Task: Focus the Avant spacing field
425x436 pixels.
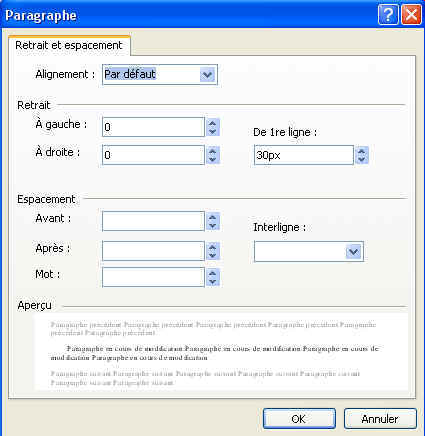Action: (x=153, y=221)
